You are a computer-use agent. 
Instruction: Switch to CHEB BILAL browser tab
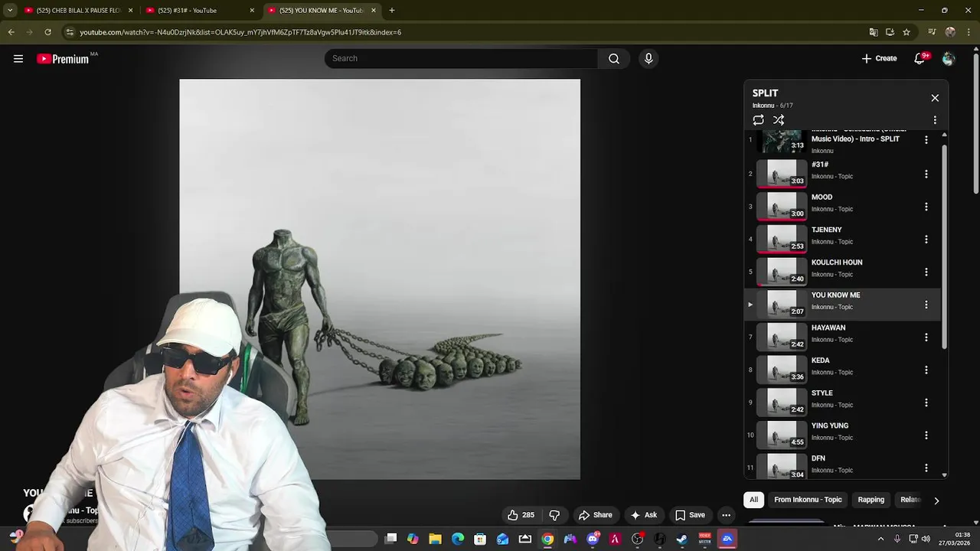(79, 11)
